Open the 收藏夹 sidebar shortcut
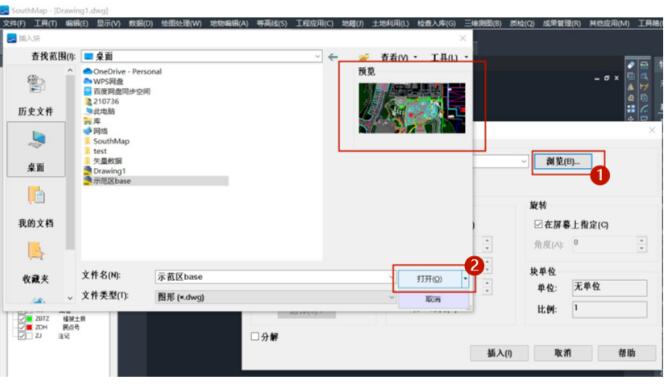 [x=36, y=262]
